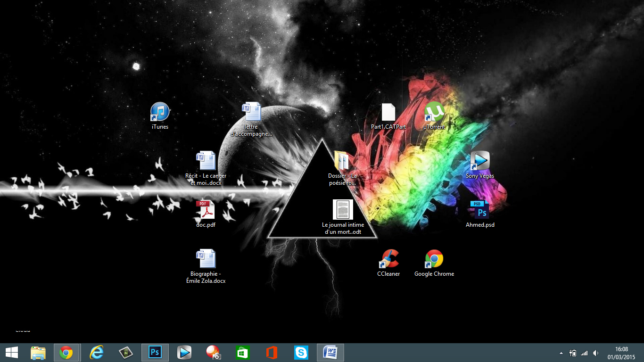The image size is (644, 362).
Task: Launch Internet Explorer from the taskbar
Action: (97, 353)
